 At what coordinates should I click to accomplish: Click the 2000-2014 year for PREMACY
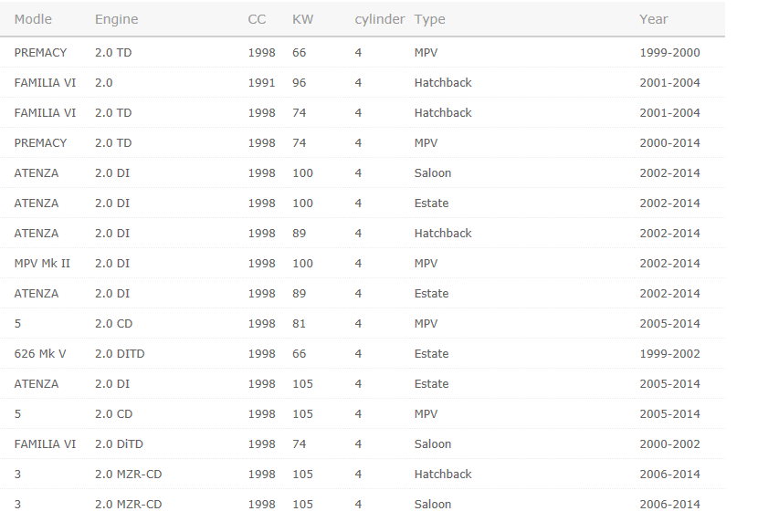(669, 143)
